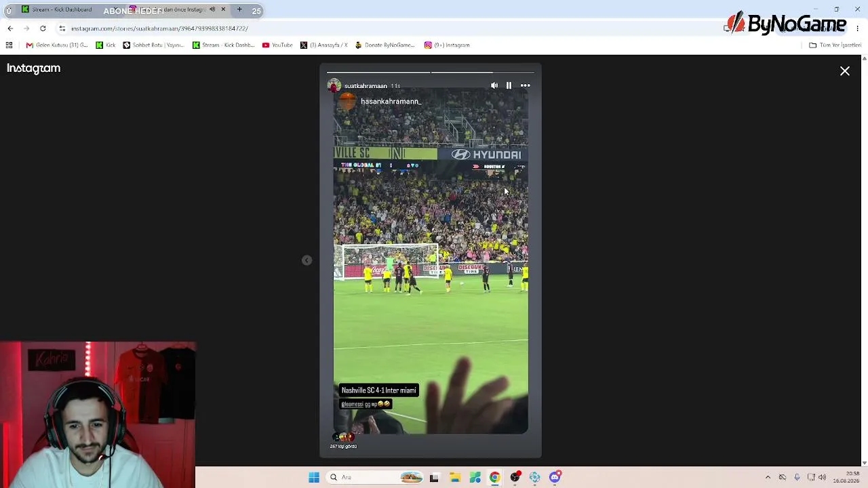This screenshot has width=868, height=488.
Task: Go back in the browser
Action: tap(10, 28)
